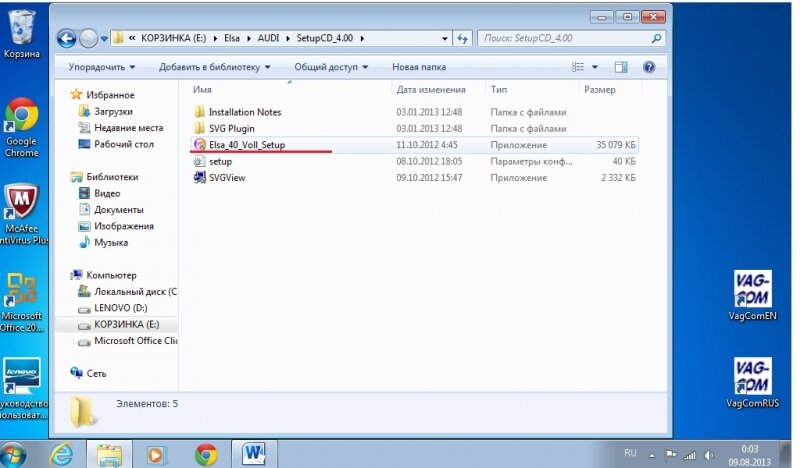The height and width of the screenshot is (468, 800).
Task: Open Windows Media Player from taskbar
Action: click(156, 454)
